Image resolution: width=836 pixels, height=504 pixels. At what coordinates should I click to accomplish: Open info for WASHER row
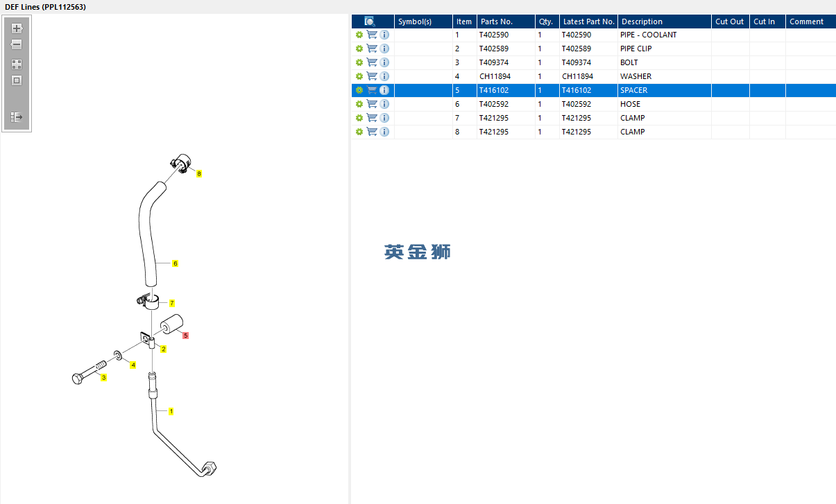(x=384, y=76)
